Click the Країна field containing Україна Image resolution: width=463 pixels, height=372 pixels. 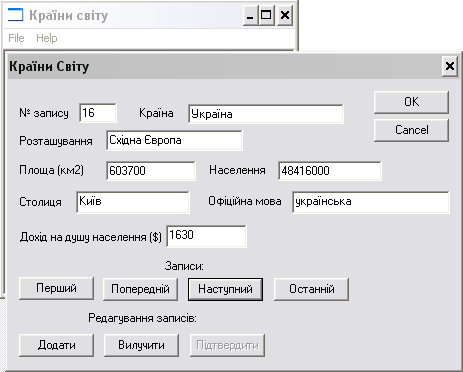[266, 114]
